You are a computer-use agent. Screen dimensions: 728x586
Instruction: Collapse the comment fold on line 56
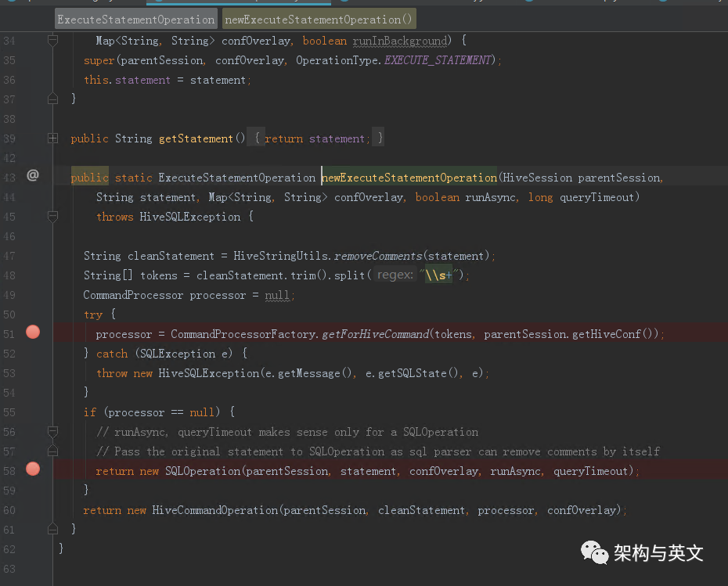53,432
